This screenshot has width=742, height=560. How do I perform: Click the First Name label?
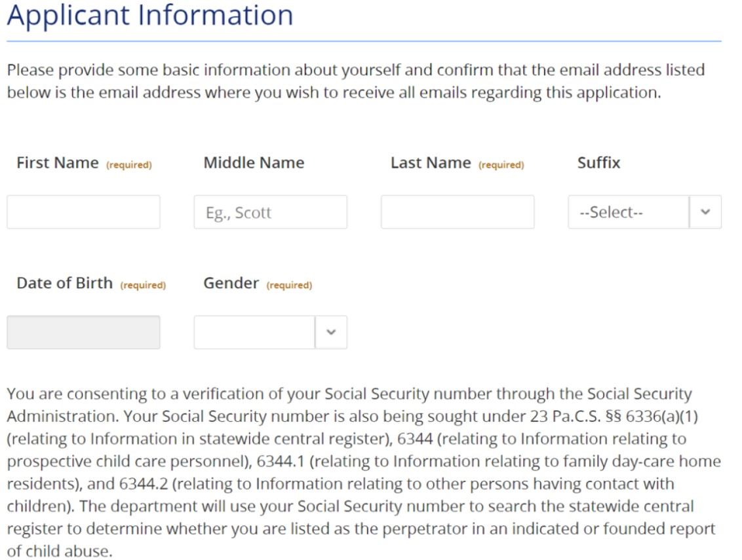[58, 163]
